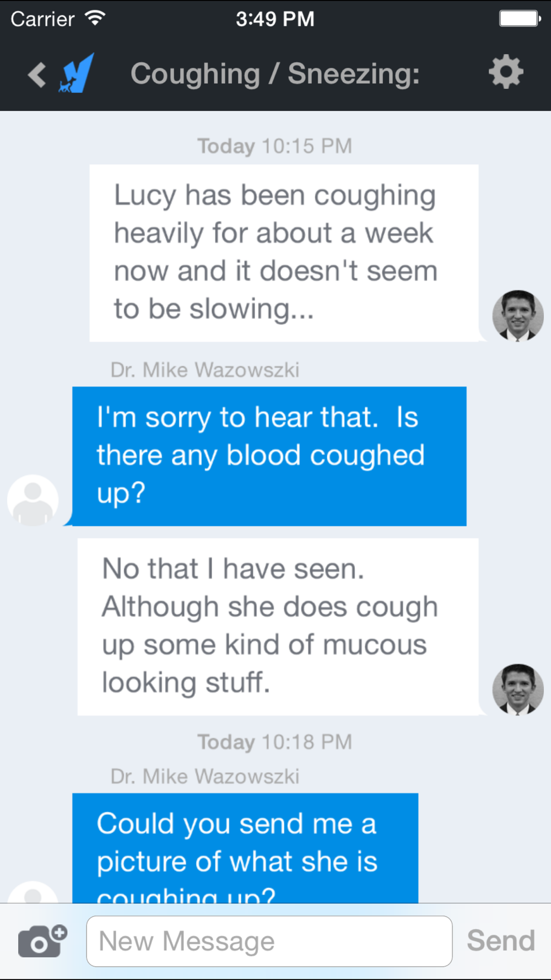Select the 'No that I have seen' bubble

point(278,627)
